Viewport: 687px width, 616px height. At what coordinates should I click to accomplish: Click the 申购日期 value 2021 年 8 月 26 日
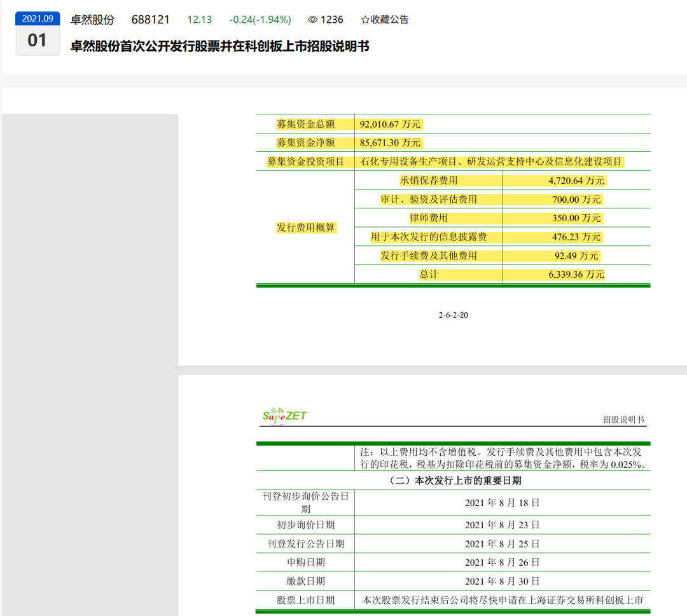502,563
